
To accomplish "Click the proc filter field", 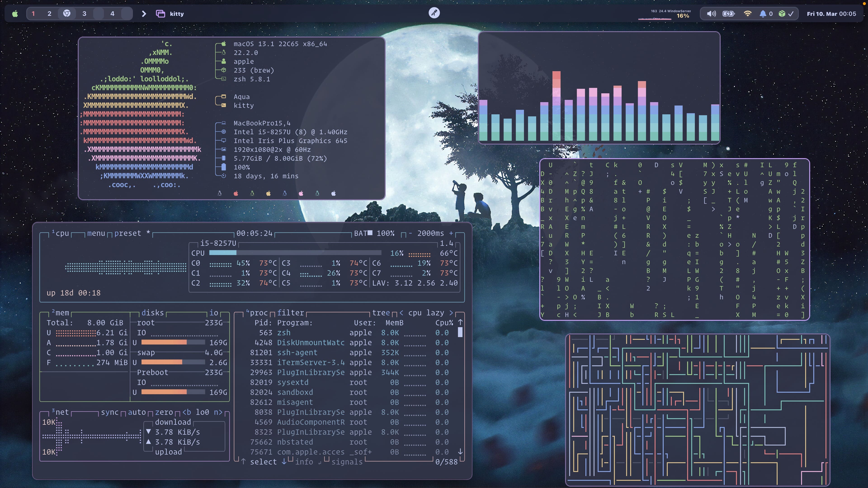I will 290,313.
